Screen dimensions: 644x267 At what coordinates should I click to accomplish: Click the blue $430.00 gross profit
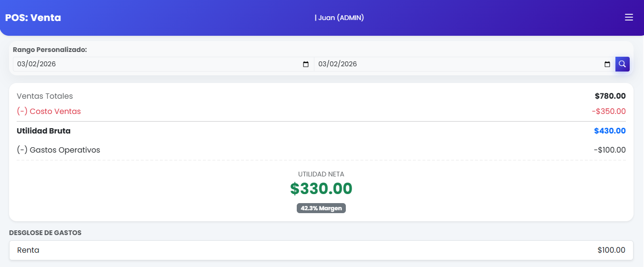pyautogui.click(x=610, y=131)
